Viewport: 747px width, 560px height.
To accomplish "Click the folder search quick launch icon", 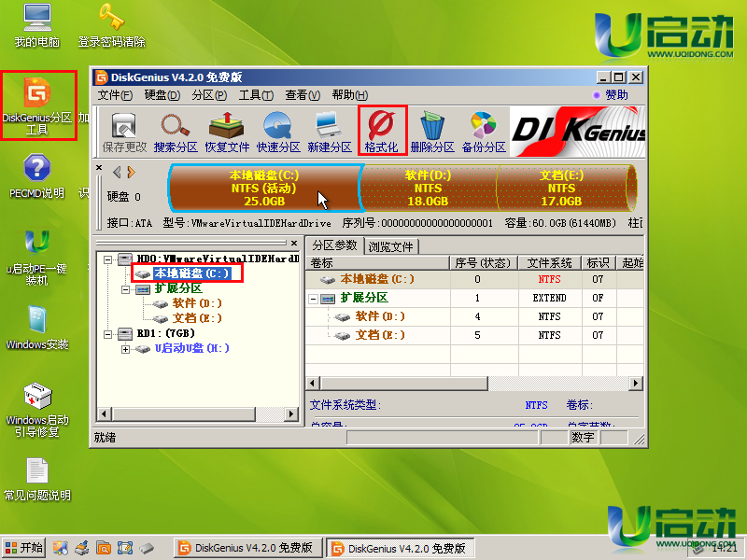I will point(104,548).
